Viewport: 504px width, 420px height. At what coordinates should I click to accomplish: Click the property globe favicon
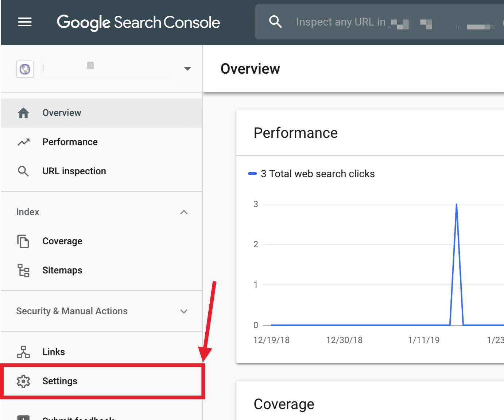pyautogui.click(x=25, y=69)
